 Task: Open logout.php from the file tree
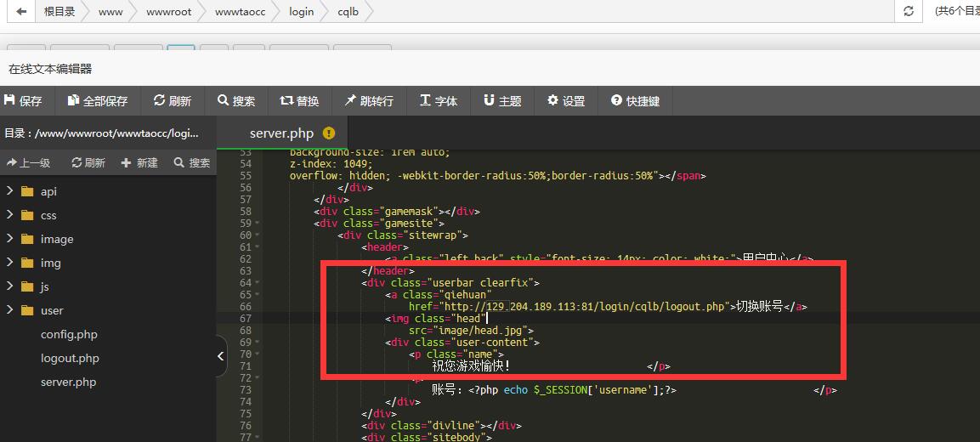(70, 358)
